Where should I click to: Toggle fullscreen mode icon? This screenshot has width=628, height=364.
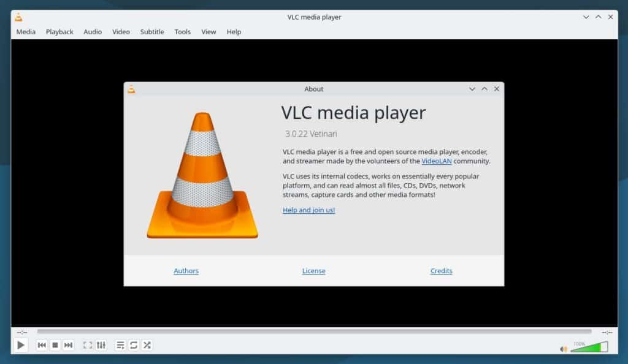86,345
